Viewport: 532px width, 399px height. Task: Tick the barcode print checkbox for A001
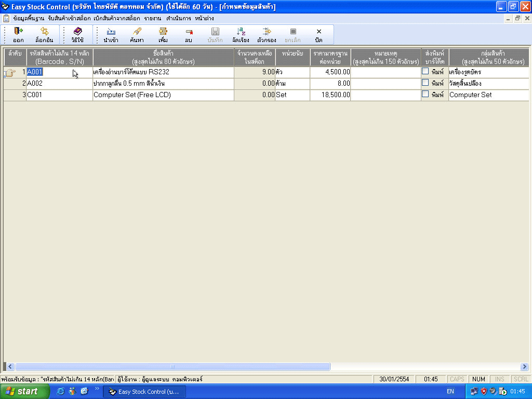(x=425, y=71)
